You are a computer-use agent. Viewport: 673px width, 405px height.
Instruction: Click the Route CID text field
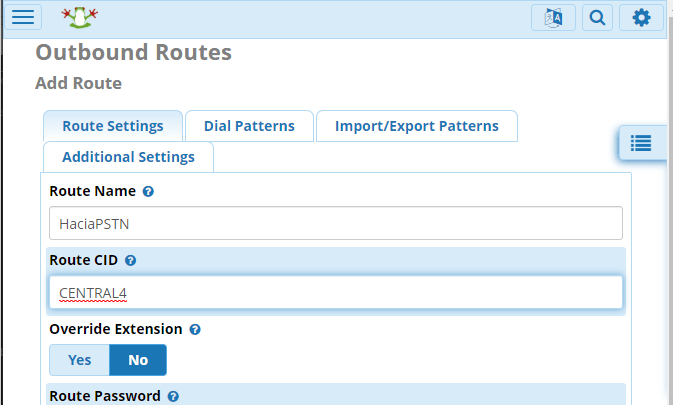click(335, 292)
